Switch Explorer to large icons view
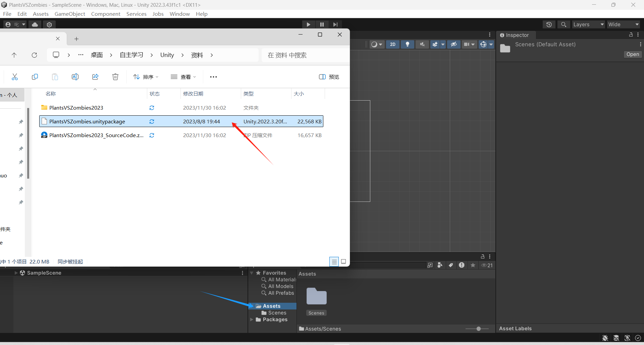The image size is (644, 345). pyautogui.click(x=343, y=262)
